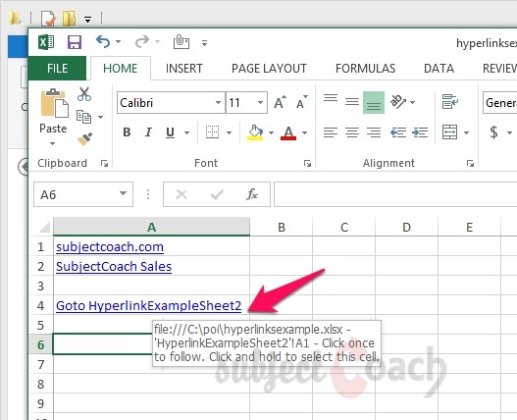The width and height of the screenshot is (517, 420).
Task: Undo the last action
Action: point(103,42)
